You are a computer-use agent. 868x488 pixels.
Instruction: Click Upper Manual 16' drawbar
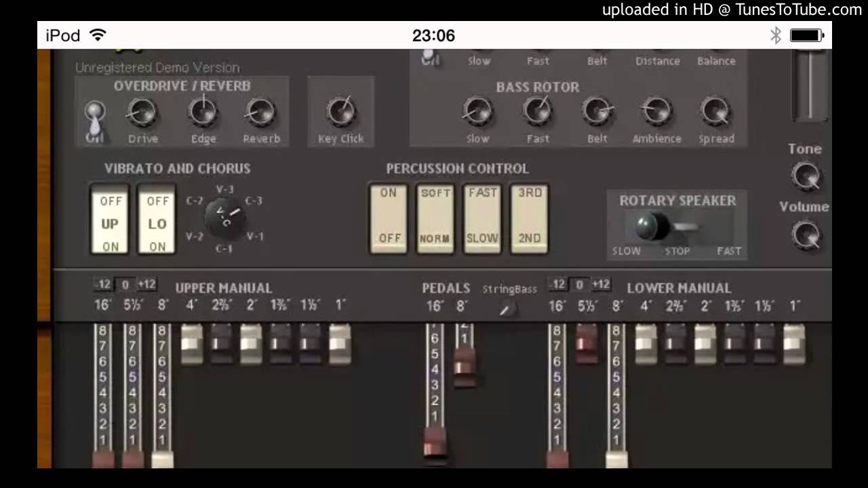coord(103,396)
